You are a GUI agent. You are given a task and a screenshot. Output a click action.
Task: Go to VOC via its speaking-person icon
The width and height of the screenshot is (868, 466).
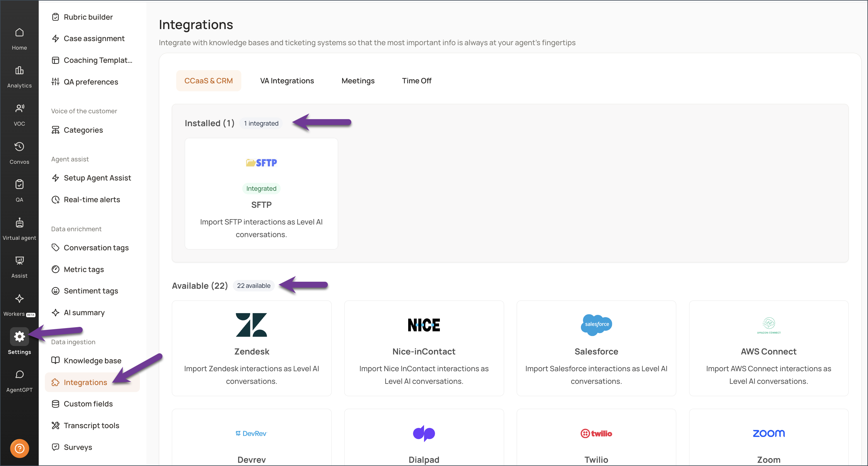click(x=19, y=108)
